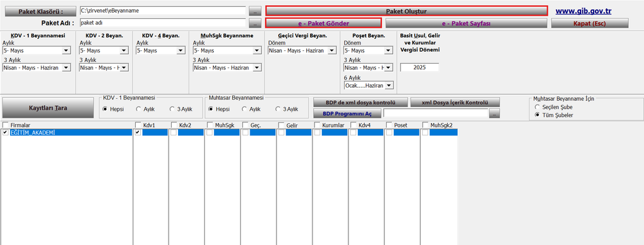Click browse button beside BDP program path field
644x245 pixels.
coord(495,113)
